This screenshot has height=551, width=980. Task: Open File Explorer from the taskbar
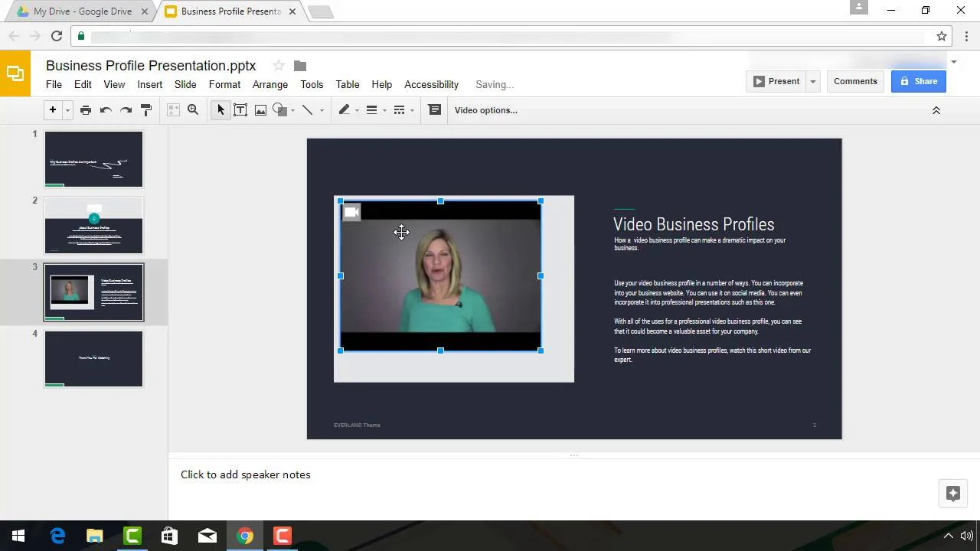coord(94,536)
